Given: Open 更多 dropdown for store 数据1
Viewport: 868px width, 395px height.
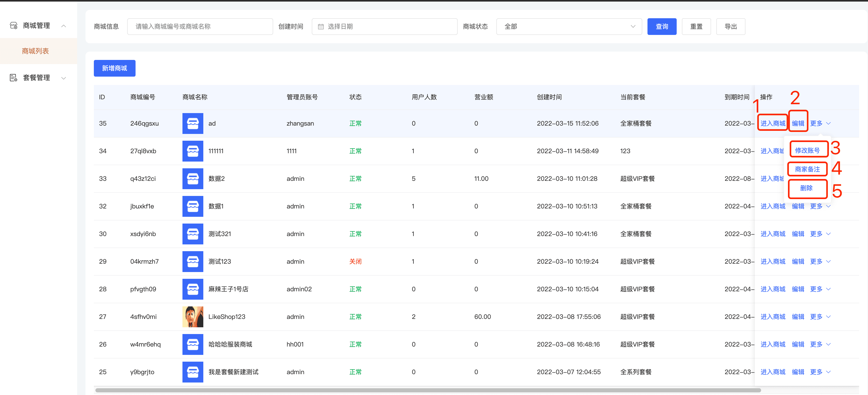Looking at the screenshot, I should tap(820, 206).
